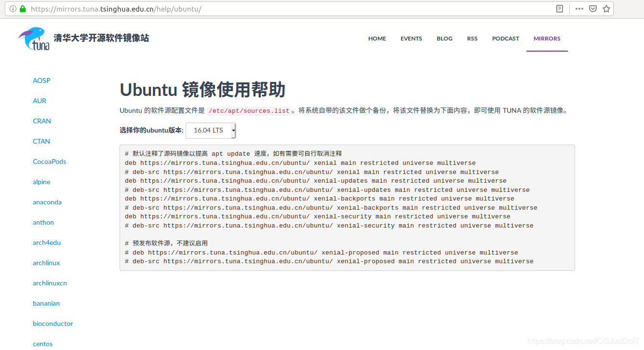Open CTAN mirror help link
Viewport: 644px width, 350px height.
41,141
